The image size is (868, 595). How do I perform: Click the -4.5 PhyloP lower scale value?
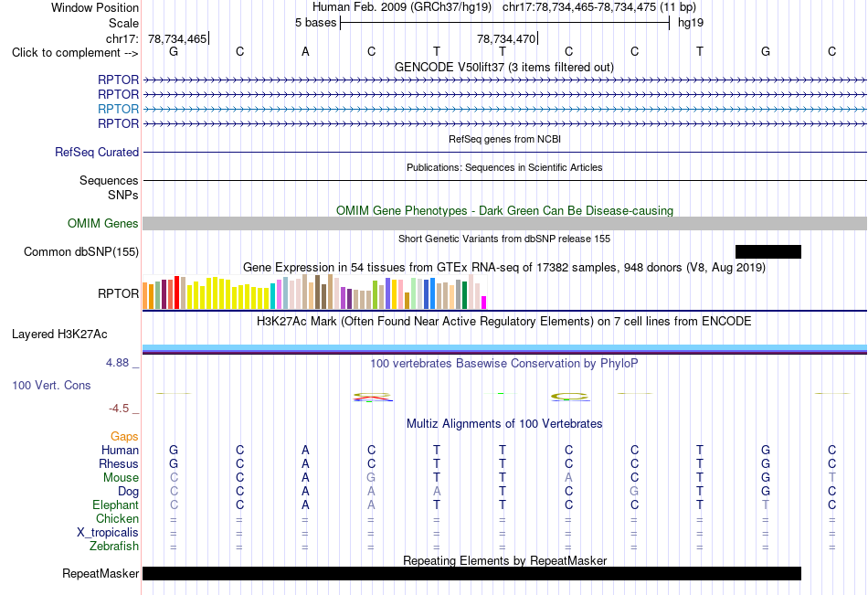[x=119, y=409]
